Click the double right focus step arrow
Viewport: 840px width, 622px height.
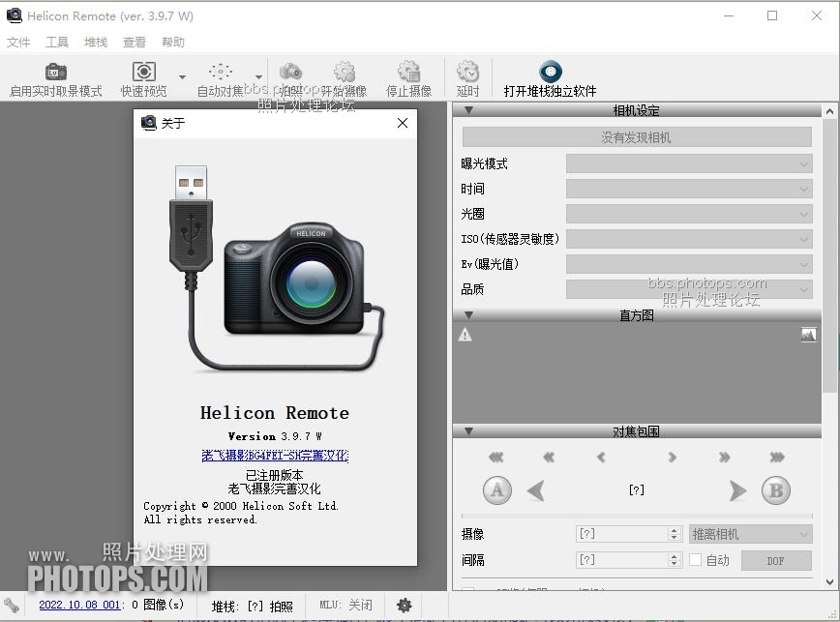[x=724, y=458]
